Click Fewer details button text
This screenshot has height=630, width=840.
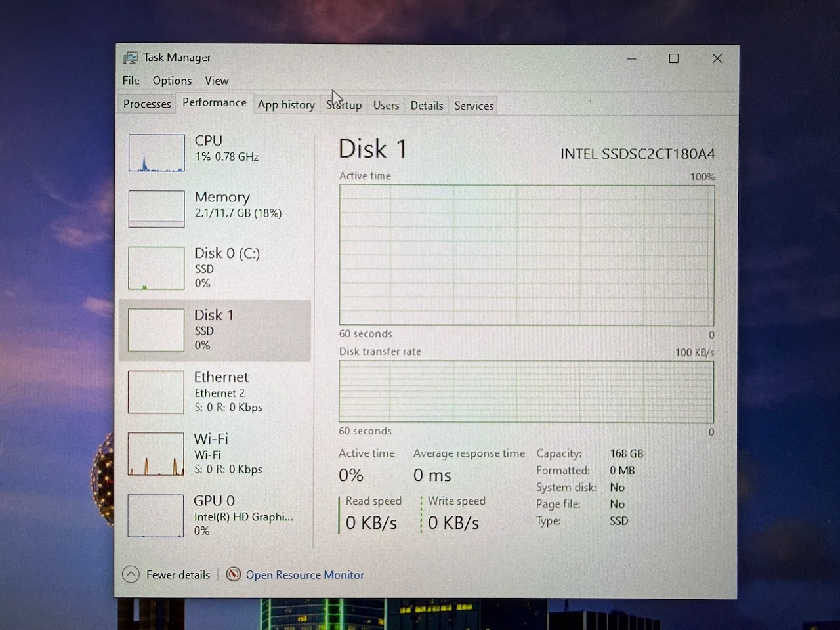point(178,575)
